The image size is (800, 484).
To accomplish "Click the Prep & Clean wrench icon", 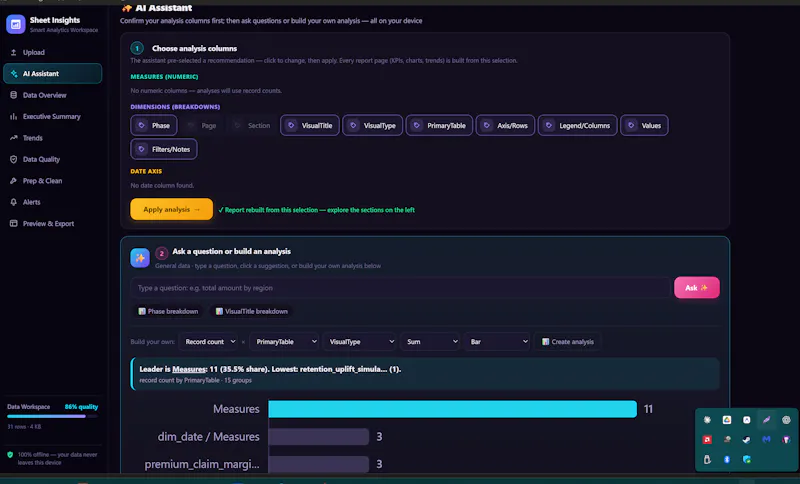I will 14,181.
